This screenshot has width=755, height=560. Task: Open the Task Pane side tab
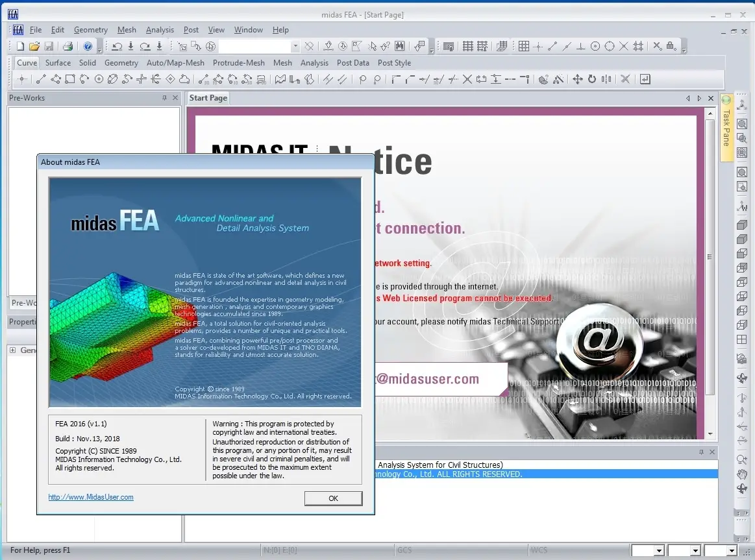tap(726, 127)
